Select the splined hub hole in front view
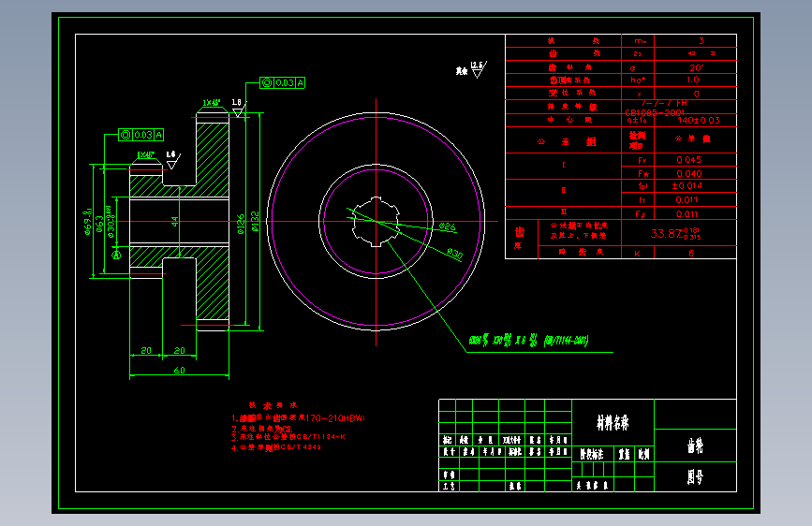 pyautogui.click(x=376, y=222)
